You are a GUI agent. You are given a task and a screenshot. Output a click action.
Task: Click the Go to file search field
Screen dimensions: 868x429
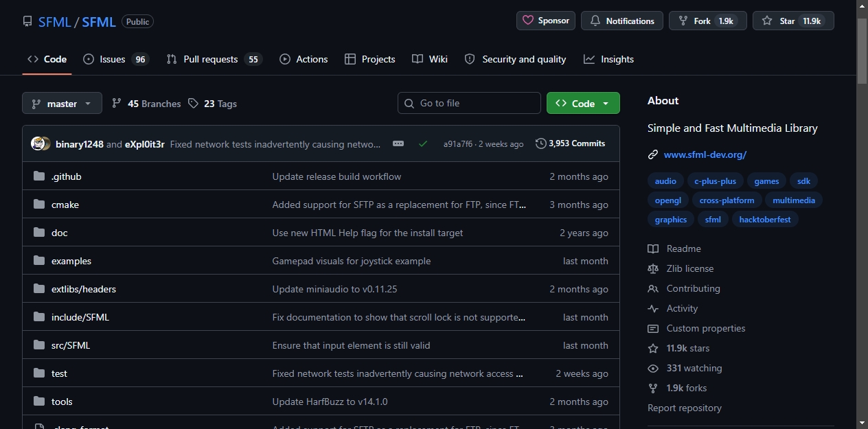469,103
